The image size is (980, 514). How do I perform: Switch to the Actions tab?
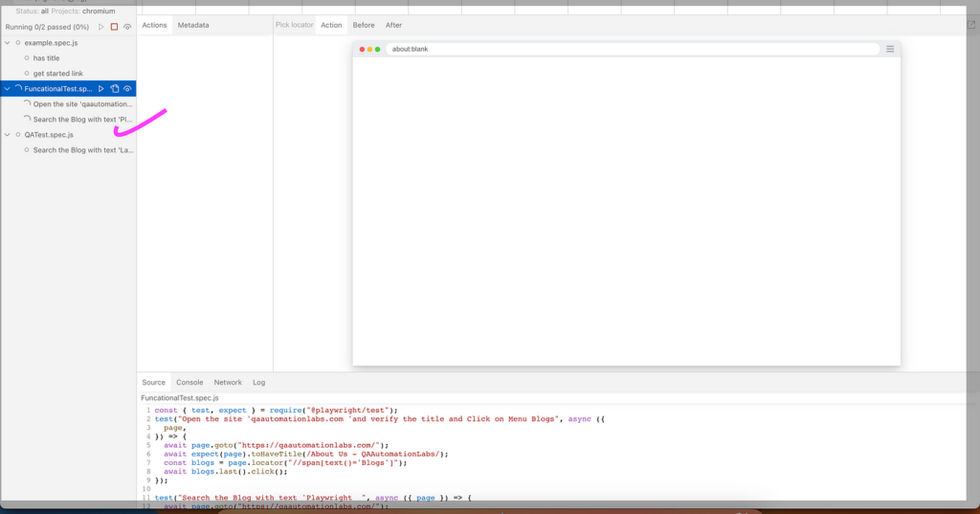(154, 25)
